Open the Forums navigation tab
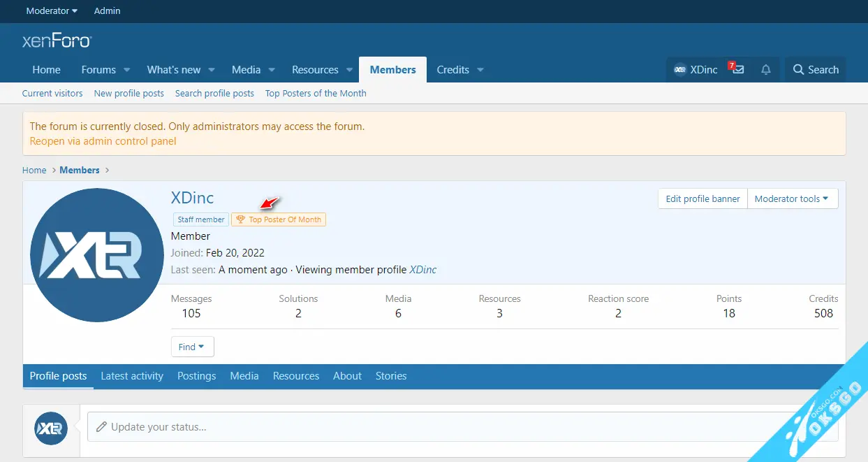Screen dimensions: 868x462 pyautogui.click(x=98, y=70)
